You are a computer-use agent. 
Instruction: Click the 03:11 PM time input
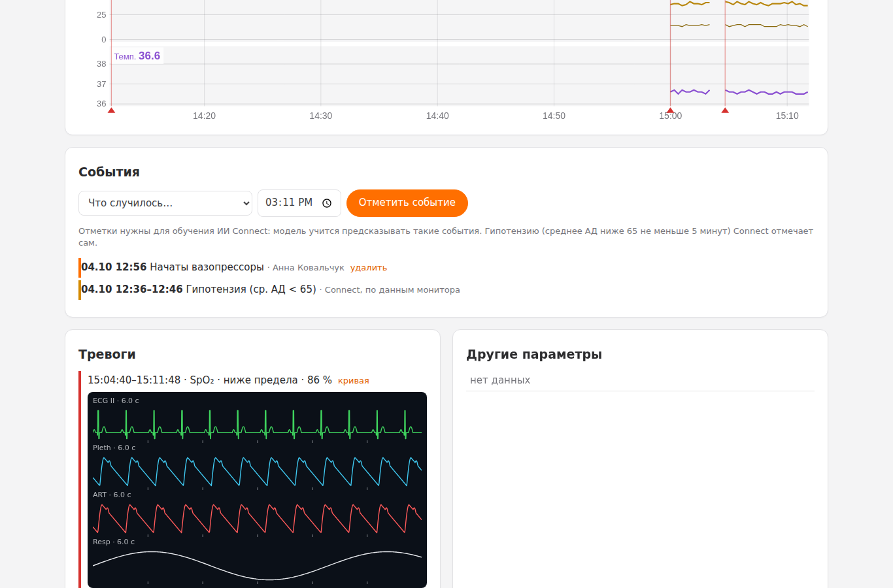coord(299,203)
